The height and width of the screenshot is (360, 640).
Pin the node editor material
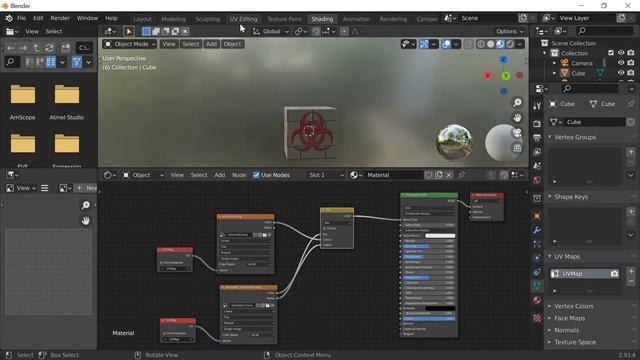(x=461, y=175)
